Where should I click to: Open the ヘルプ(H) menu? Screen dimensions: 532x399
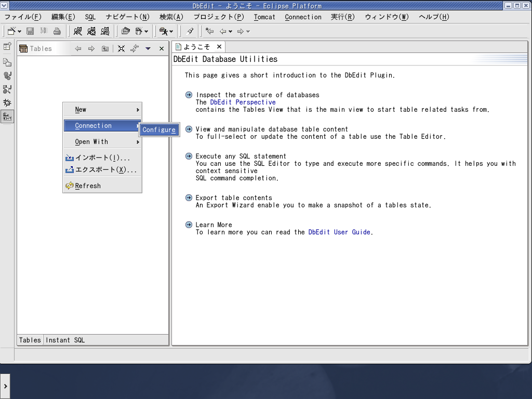(434, 17)
